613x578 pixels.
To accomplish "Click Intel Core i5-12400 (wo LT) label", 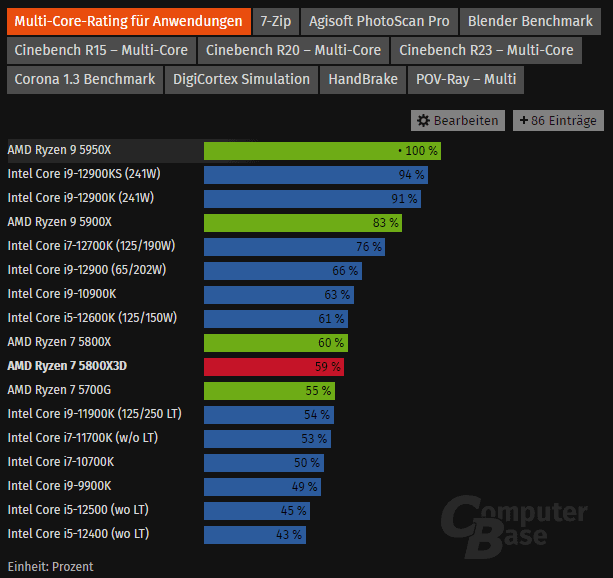I will 78,534.
